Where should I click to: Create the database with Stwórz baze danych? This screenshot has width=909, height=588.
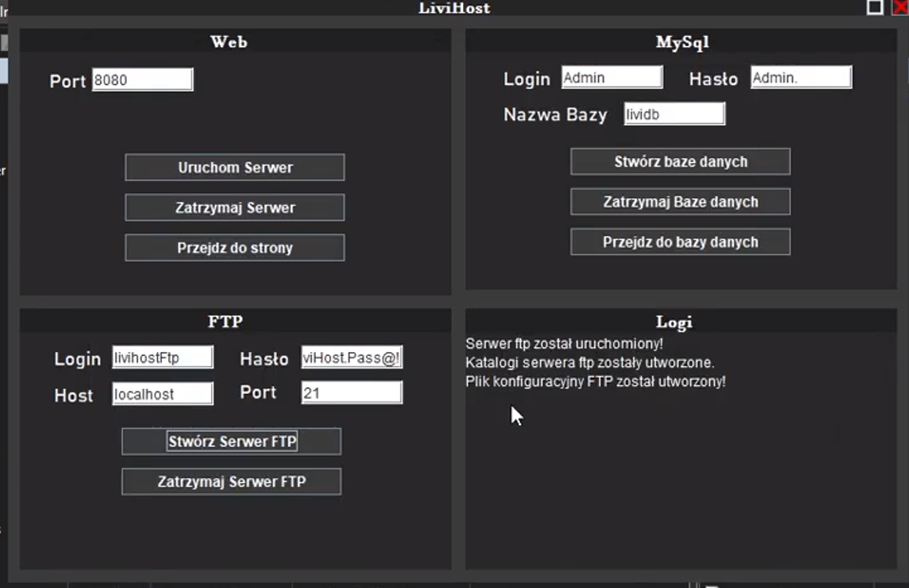pos(680,161)
